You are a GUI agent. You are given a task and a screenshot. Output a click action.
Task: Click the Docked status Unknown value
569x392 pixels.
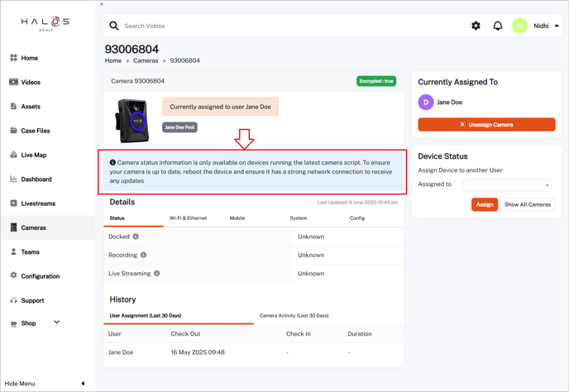point(311,237)
